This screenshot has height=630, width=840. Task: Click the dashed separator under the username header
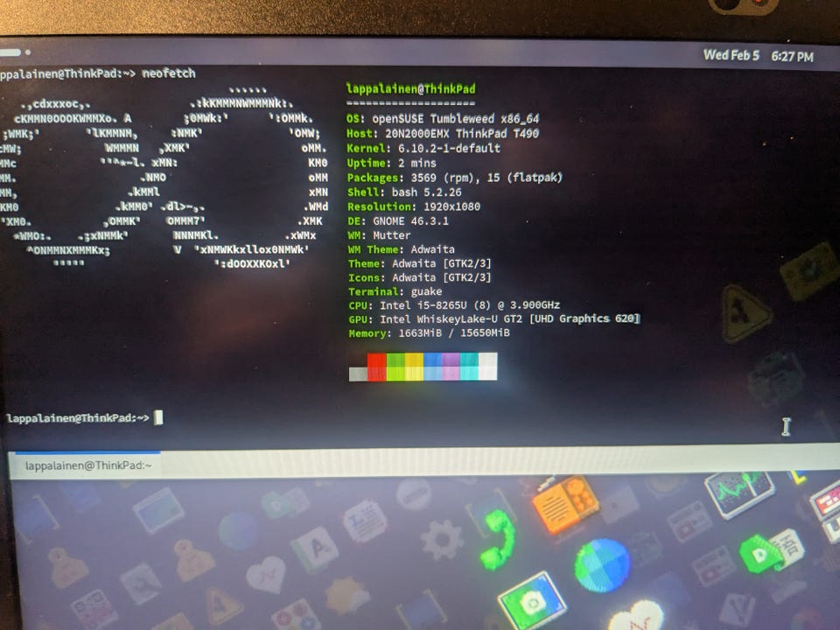coord(411,103)
